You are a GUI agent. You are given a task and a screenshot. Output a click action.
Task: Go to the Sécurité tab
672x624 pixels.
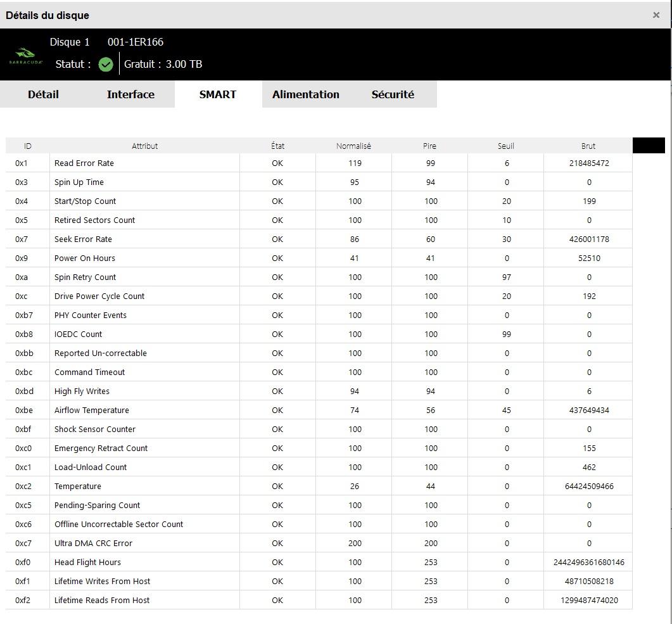click(393, 94)
